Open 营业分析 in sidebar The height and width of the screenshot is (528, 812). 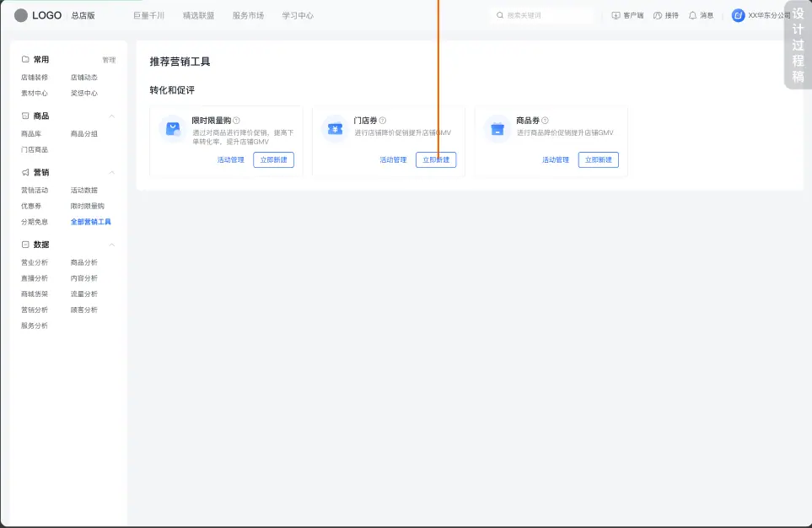35,262
